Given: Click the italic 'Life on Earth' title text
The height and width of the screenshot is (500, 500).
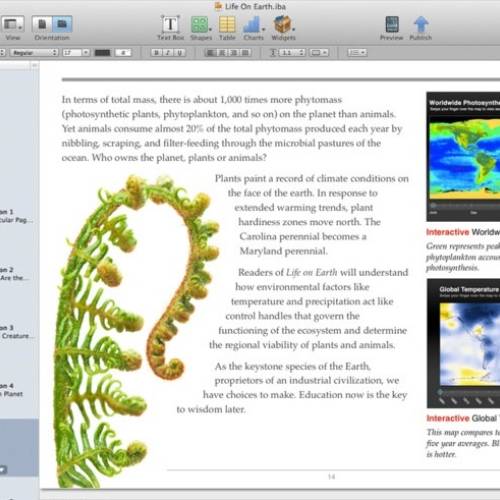Looking at the screenshot, I should pyautogui.click(x=312, y=272).
